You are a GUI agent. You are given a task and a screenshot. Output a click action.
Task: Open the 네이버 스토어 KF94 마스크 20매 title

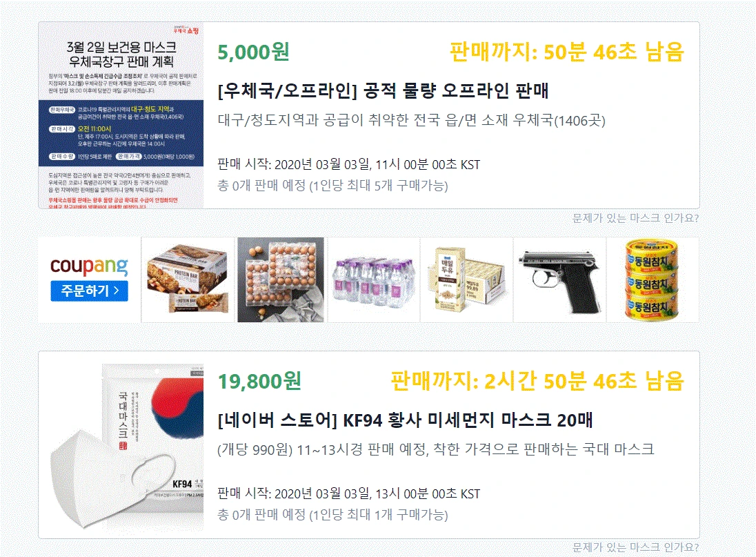tap(405, 420)
